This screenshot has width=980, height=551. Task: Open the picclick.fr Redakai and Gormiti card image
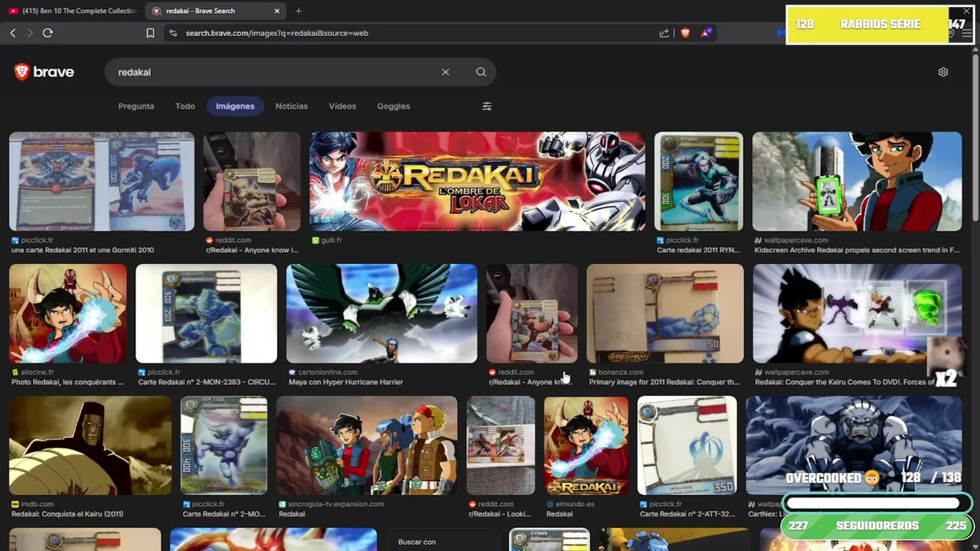click(102, 181)
